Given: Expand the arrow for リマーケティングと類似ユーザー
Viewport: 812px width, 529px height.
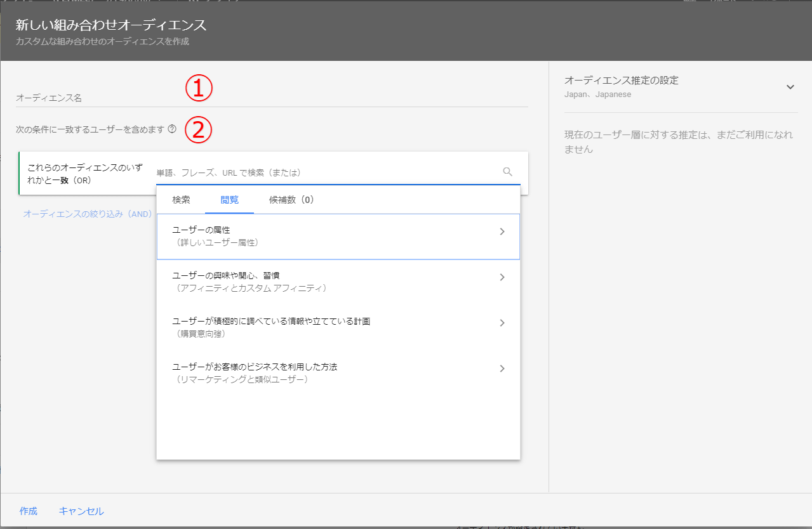Looking at the screenshot, I should tap(502, 369).
